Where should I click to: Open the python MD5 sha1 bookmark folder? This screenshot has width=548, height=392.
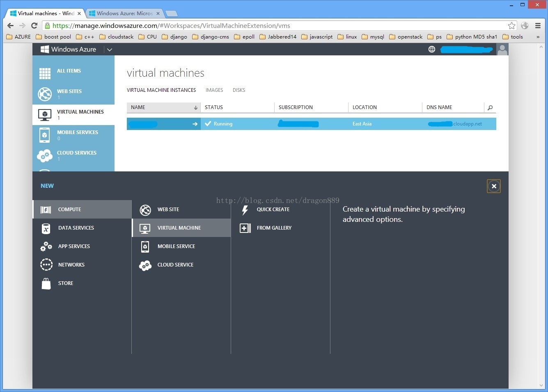click(472, 37)
